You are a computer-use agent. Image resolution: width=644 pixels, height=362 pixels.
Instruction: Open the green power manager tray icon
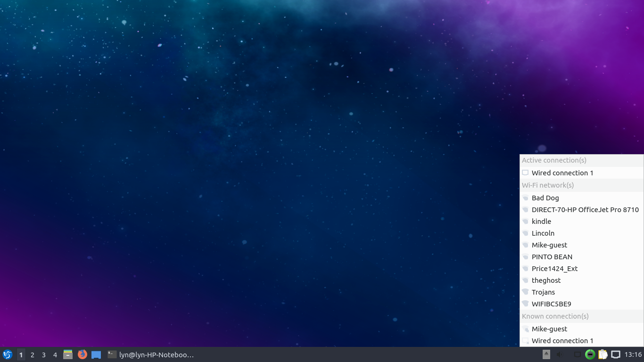pyautogui.click(x=590, y=354)
